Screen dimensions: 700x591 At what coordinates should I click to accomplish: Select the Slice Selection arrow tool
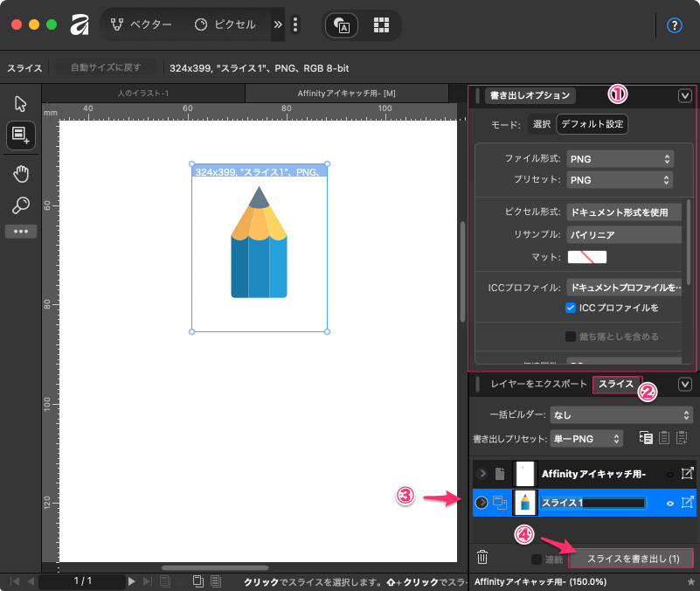(20, 103)
